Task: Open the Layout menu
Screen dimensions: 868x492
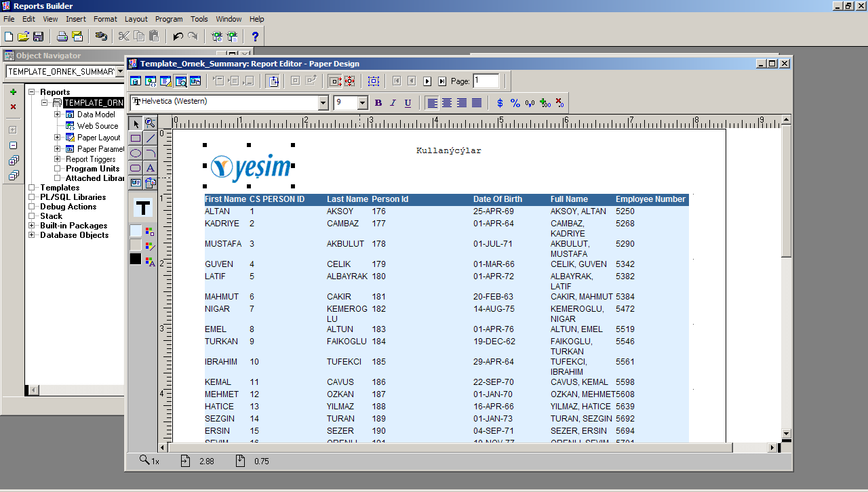Action: (136, 19)
